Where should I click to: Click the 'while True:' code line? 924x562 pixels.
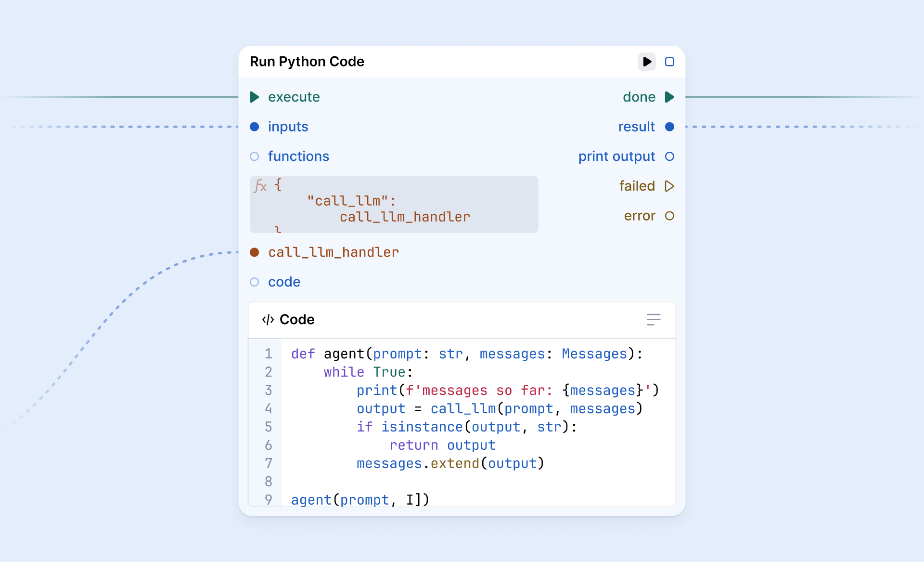coord(368,372)
